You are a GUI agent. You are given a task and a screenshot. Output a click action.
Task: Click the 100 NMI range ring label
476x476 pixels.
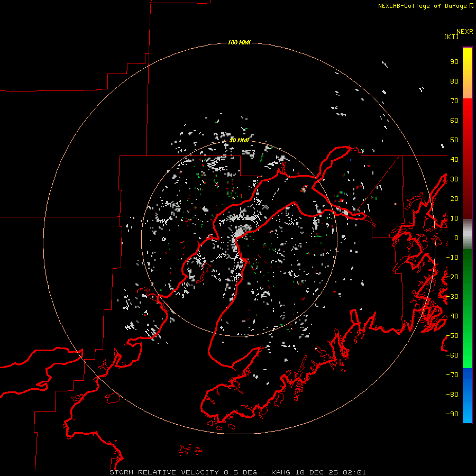point(239,42)
